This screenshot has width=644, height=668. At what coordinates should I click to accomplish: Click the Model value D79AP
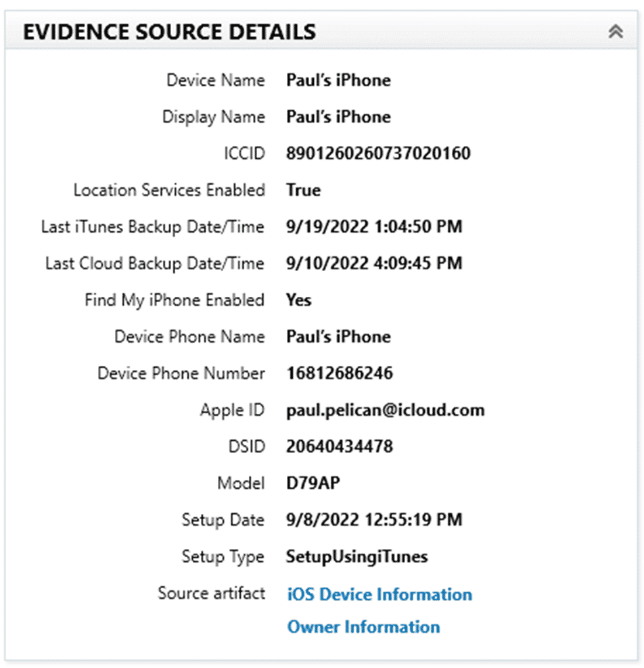pyautogui.click(x=313, y=483)
